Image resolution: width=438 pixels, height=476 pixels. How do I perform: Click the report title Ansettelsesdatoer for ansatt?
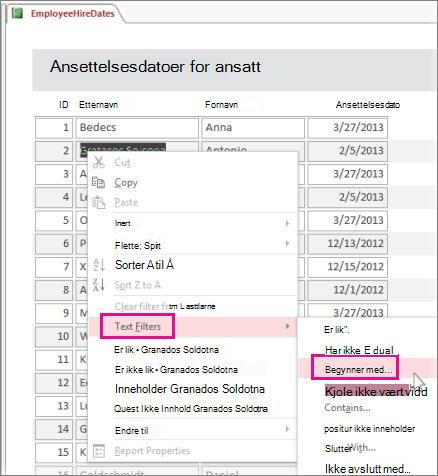point(155,66)
